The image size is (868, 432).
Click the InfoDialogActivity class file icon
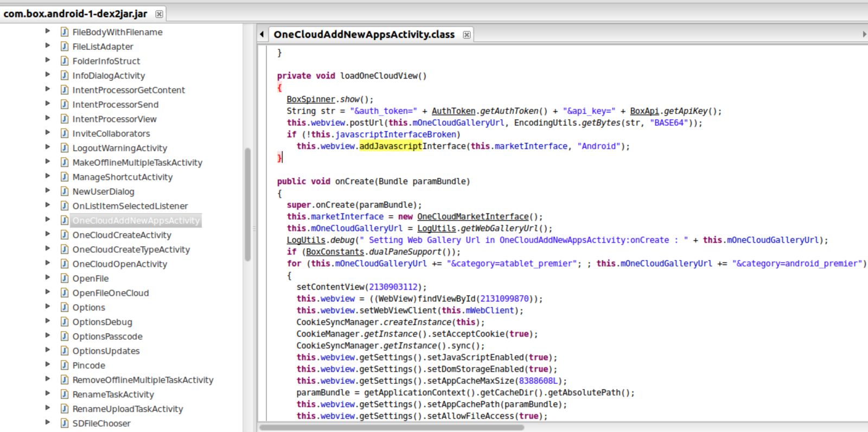click(65, 75)
